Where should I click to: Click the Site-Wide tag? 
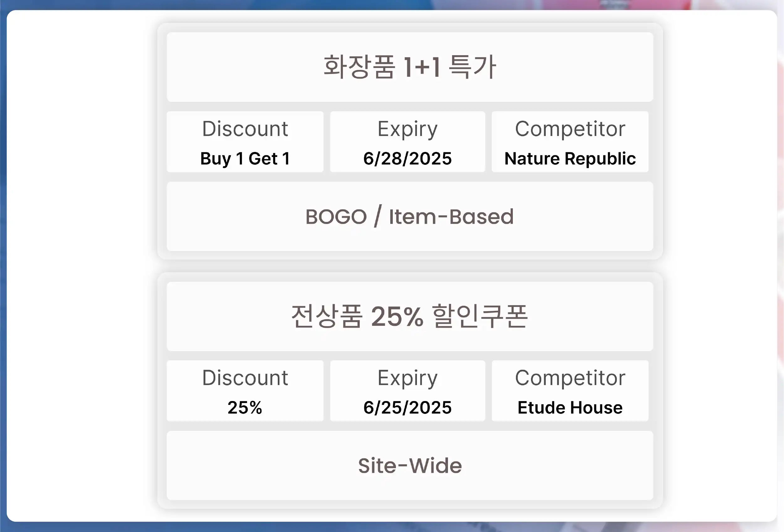(409, 466)
